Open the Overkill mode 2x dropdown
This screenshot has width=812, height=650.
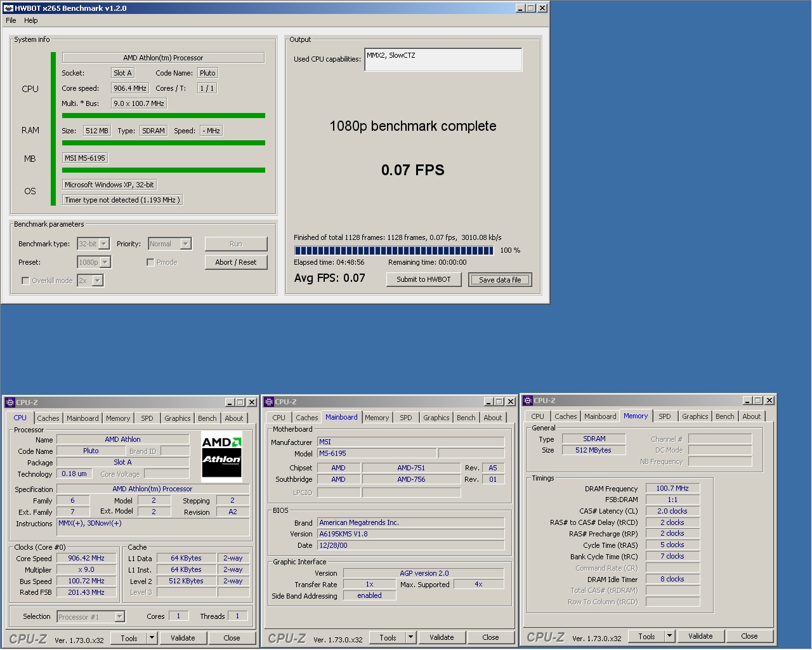[98, 281]
